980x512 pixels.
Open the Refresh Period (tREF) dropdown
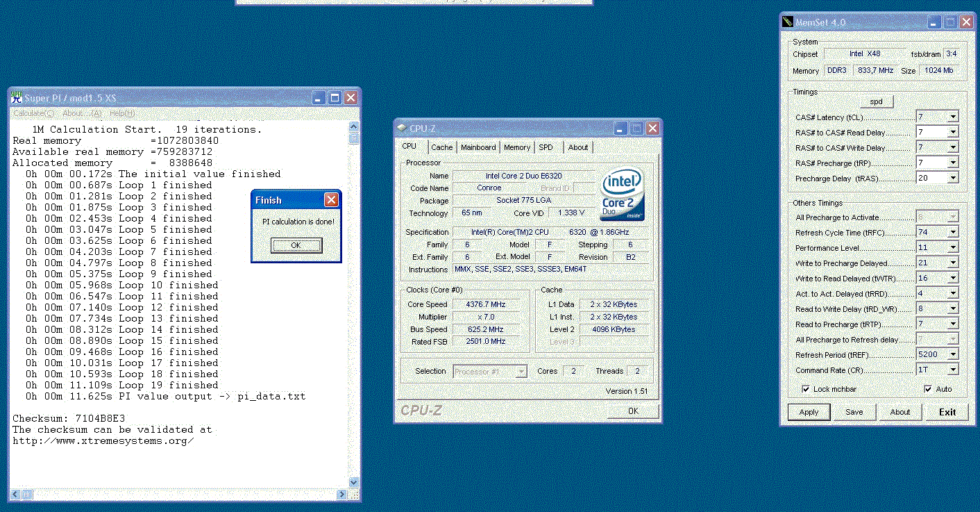953,354
